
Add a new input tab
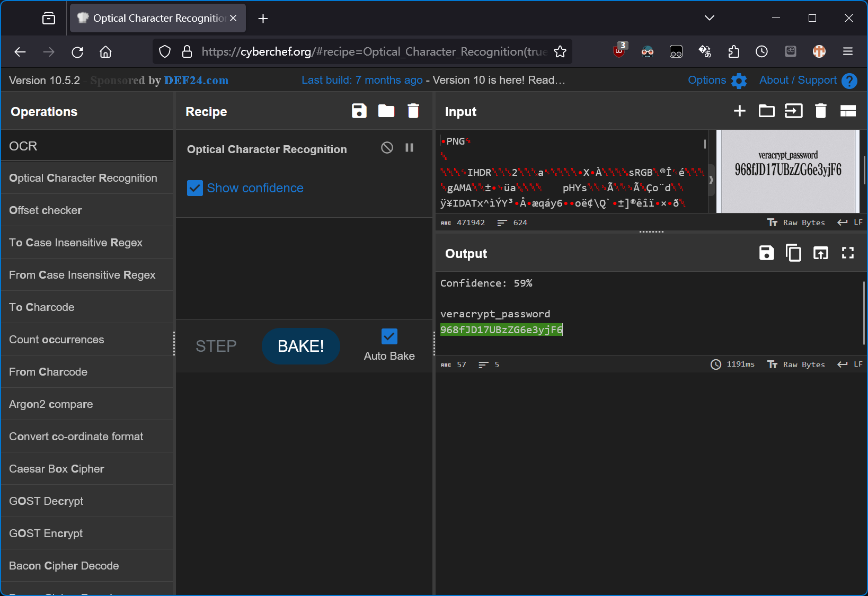[x=739, y=111]
